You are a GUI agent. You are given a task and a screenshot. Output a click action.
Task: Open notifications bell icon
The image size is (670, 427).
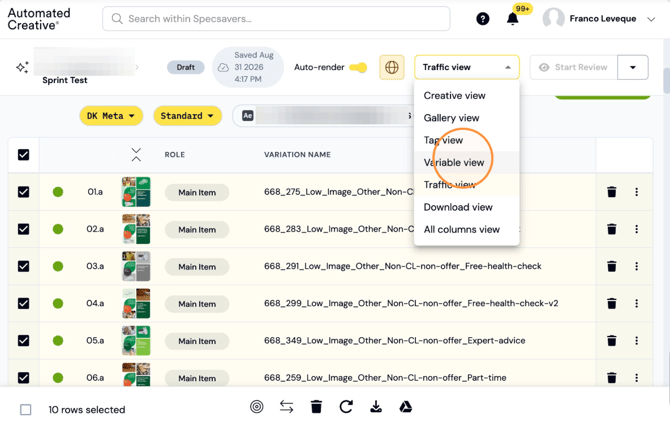512,19
